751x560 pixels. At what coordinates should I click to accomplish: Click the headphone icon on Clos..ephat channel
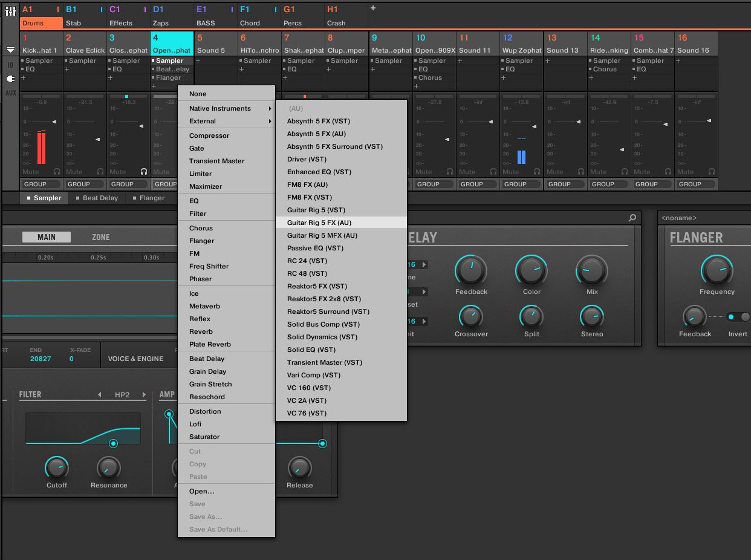tap(144, 172)
